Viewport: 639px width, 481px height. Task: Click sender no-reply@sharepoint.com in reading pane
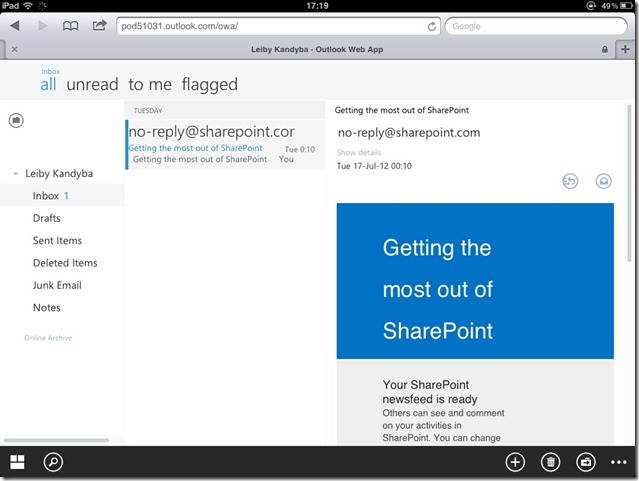409,132
